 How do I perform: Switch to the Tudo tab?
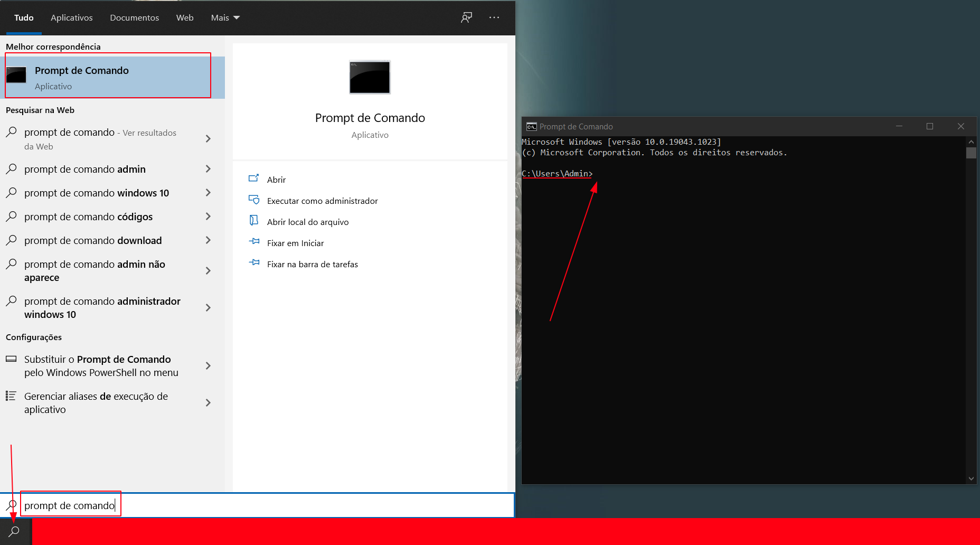pyautogui.click(x=24, y=17)
